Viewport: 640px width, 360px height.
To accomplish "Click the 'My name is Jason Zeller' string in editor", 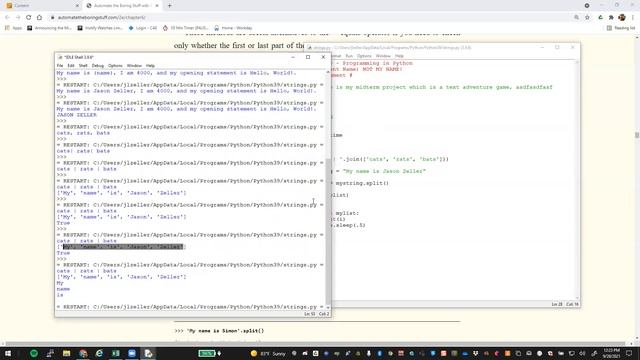I will pos(384,171).
